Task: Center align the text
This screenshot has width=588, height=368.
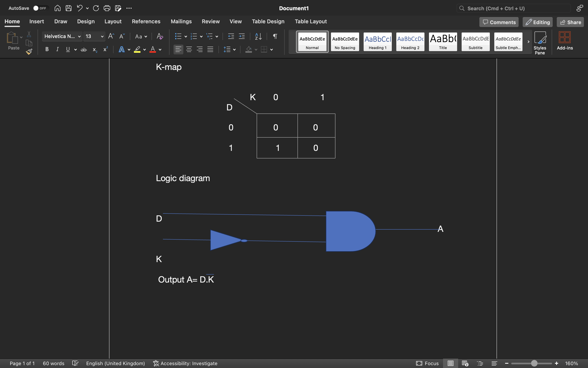Action: (x=189, y=49)
